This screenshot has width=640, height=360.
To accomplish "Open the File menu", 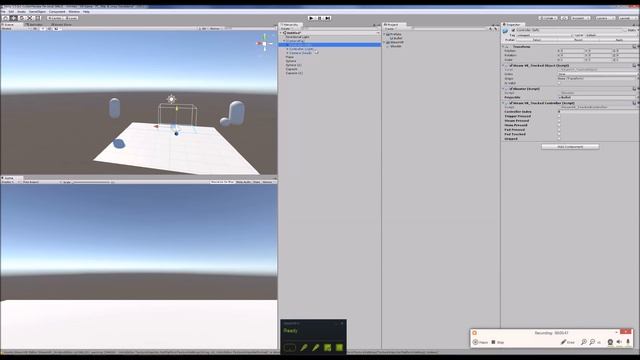I will tap(3, 11).
